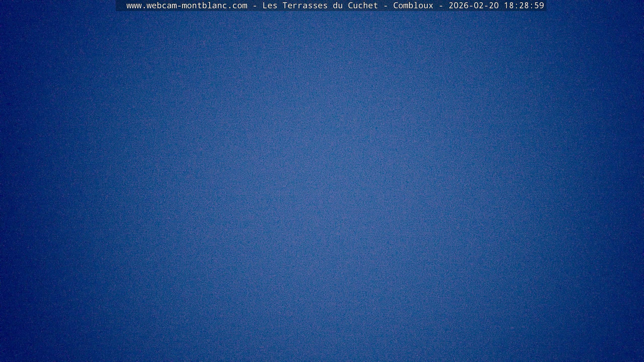Click the word 'Cuchet' in the title
Viewport: 644px width, 362px height.
pyautogui.click(x=363, y=6)
